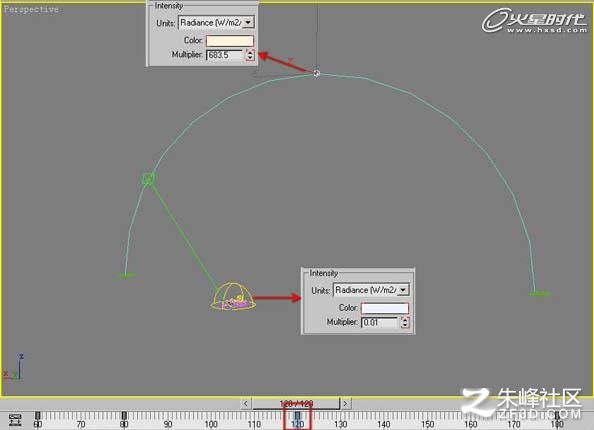594x430 pixels.
Task: Select the keyframe at frame 80
Action: point(124,416)
